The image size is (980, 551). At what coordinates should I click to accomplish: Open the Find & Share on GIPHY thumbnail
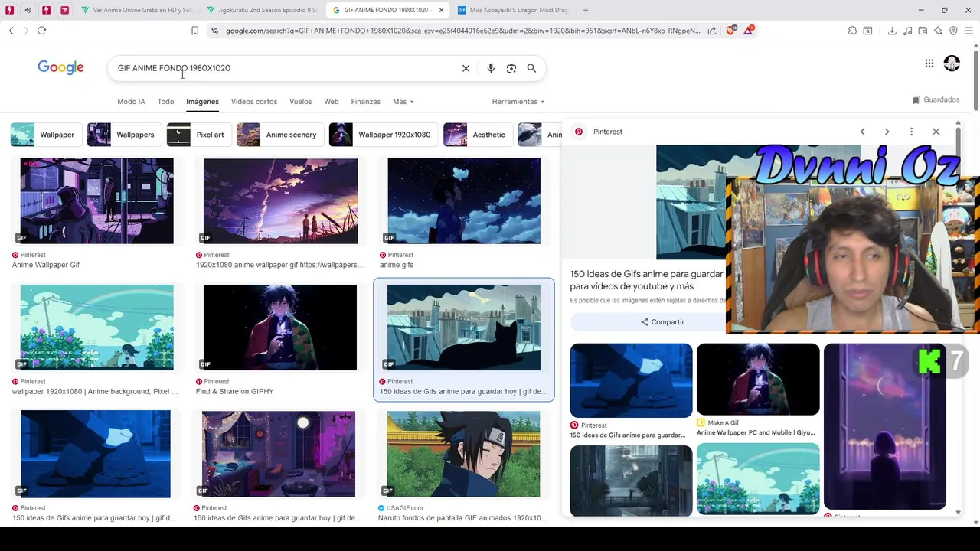pyautogui.click(x=280, y=328)
